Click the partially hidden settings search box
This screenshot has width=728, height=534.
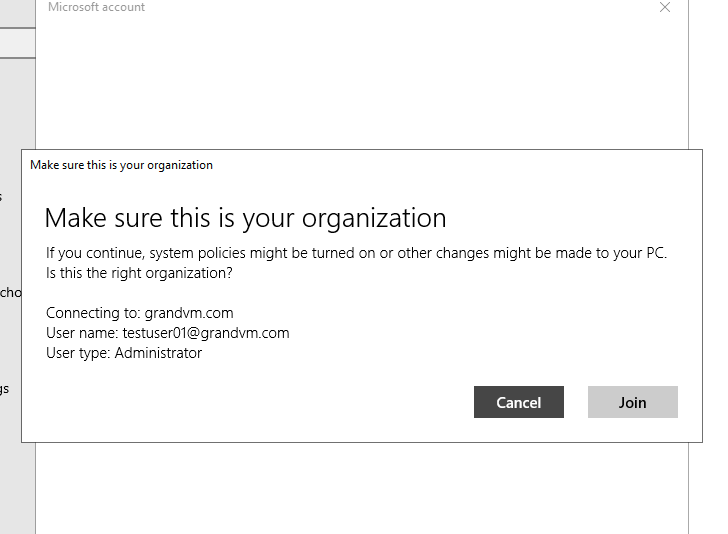(17, 43)
